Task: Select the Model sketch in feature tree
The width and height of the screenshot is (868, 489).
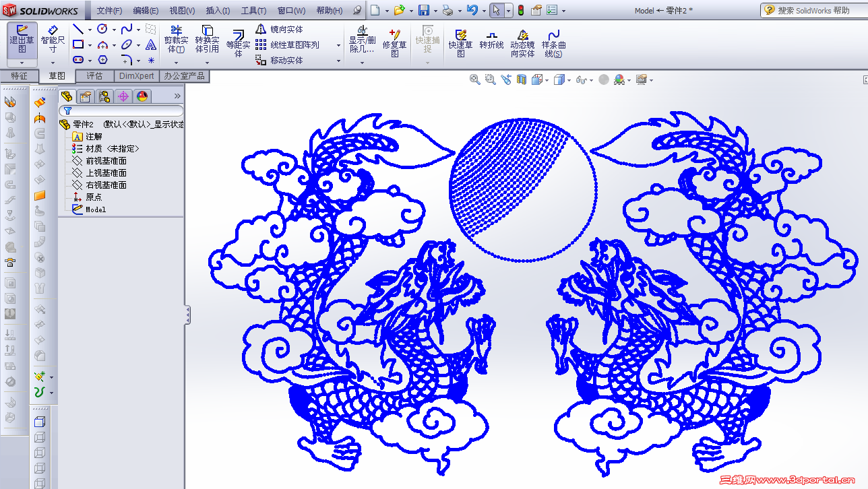Action: (x=89, y=209)
